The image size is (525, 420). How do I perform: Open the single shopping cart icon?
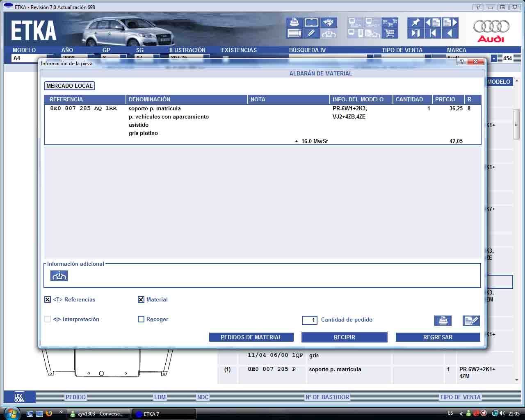pos(390,33)
